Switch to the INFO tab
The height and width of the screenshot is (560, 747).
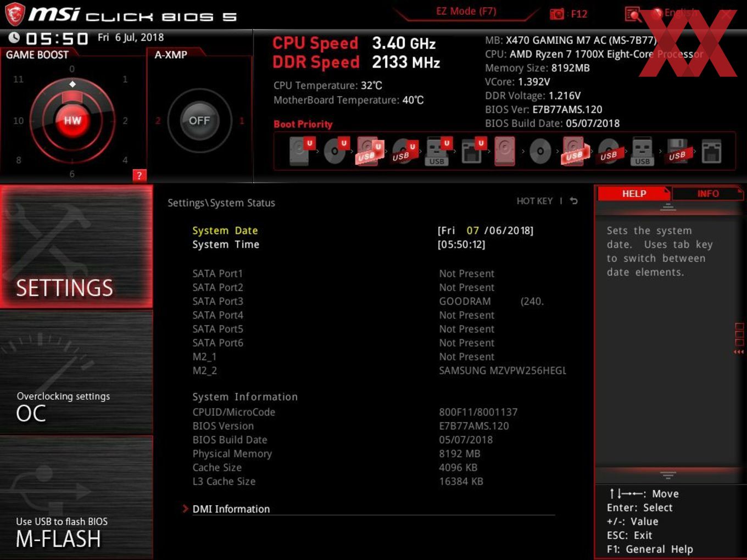coord(707,193)
